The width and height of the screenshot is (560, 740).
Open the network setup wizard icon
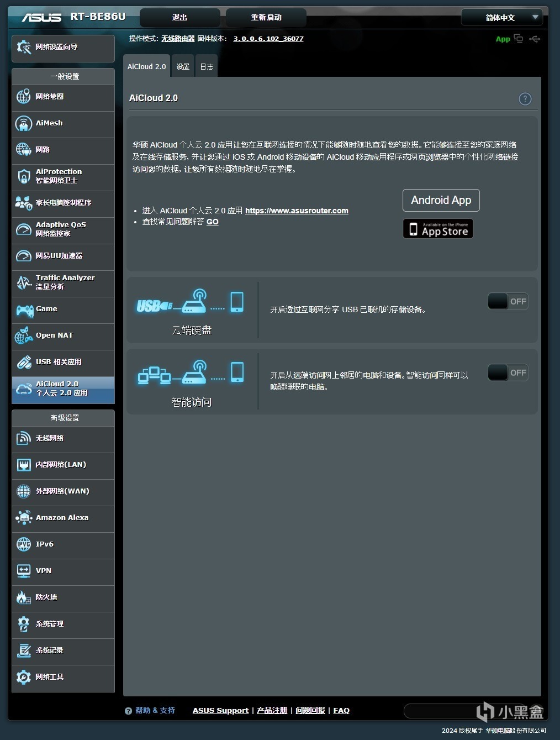(24, 47)
